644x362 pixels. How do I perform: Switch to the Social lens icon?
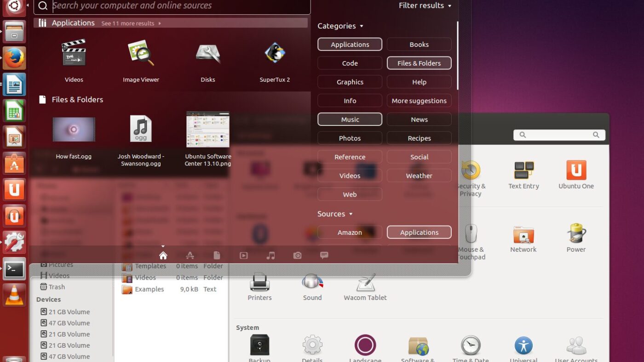(x=324, y=255)
